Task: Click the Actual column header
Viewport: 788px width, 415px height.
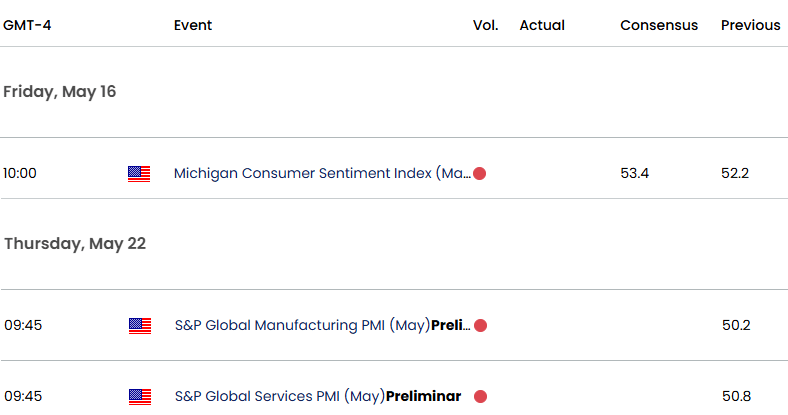Action: [542, 25]
